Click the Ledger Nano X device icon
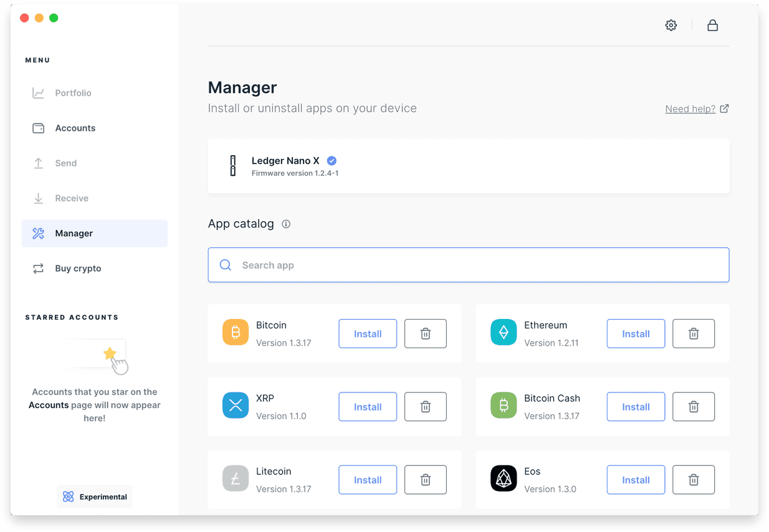Viewport: 769px width, 532px height. (233, 166)
